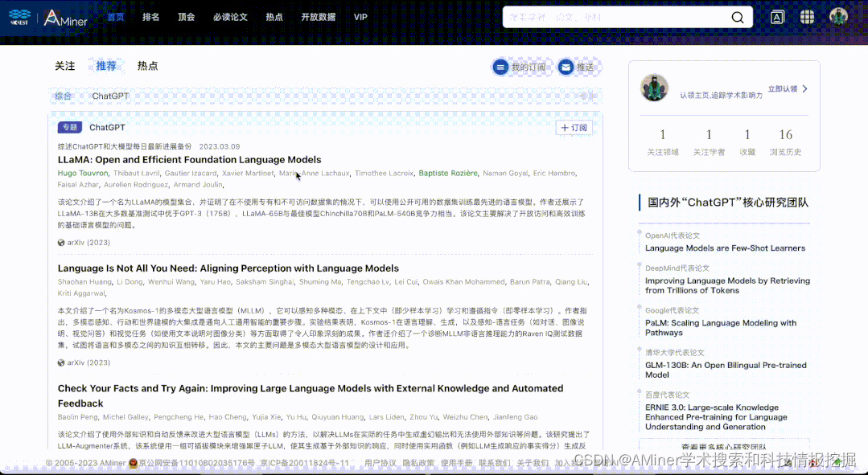Click the translation (A) icon in header
This screenshot has width=868, height=475.
777,17
